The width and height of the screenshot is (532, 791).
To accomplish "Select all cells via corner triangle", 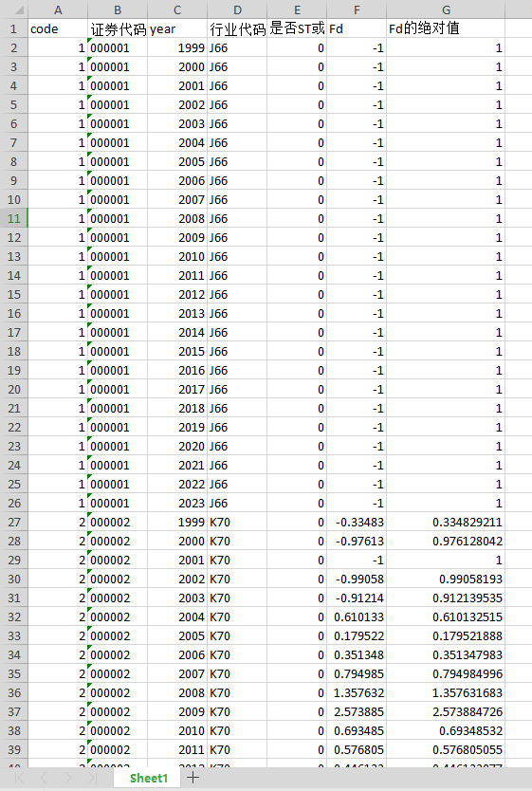I will (x=13, y=9).
